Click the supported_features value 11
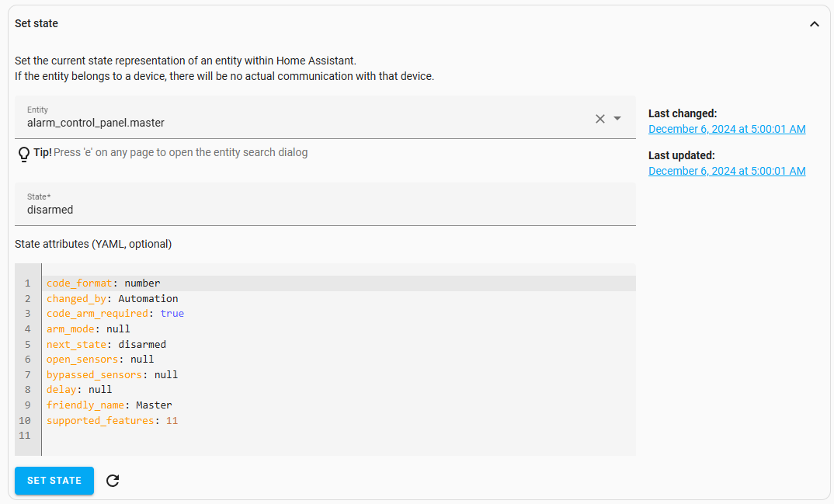This screenshot has height=504, width=834. click(172, 421)
